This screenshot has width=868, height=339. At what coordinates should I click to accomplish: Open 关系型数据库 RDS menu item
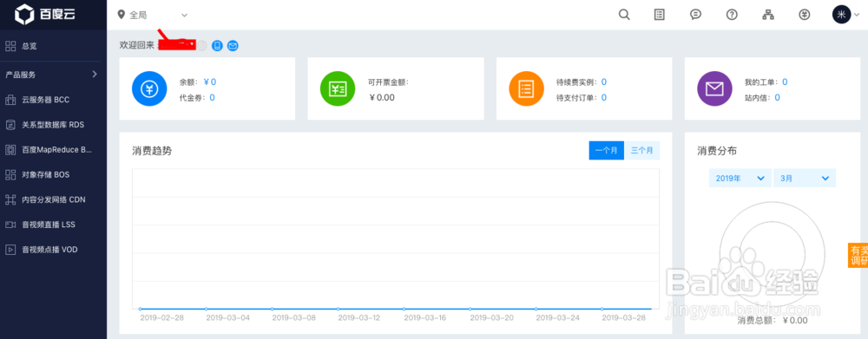(53, 125)
